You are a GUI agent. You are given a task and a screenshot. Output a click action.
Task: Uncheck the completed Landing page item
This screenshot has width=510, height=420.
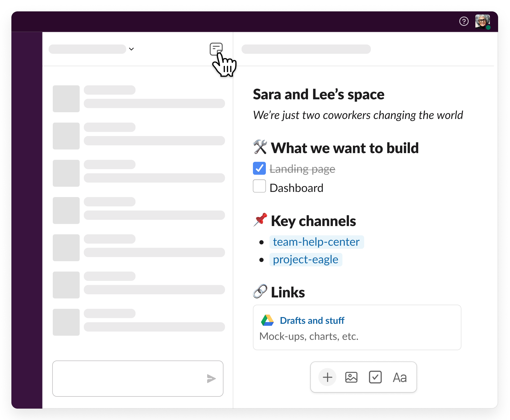pyautogui.click(x=259, y=168)
